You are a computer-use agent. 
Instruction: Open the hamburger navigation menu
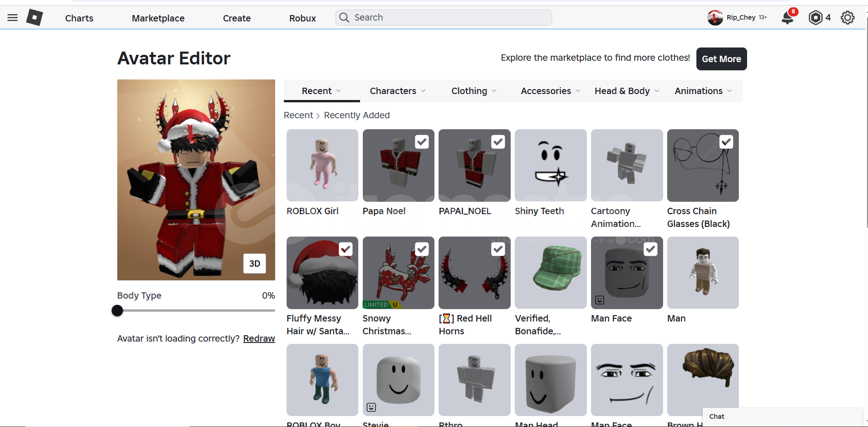[x=13, y=18]
